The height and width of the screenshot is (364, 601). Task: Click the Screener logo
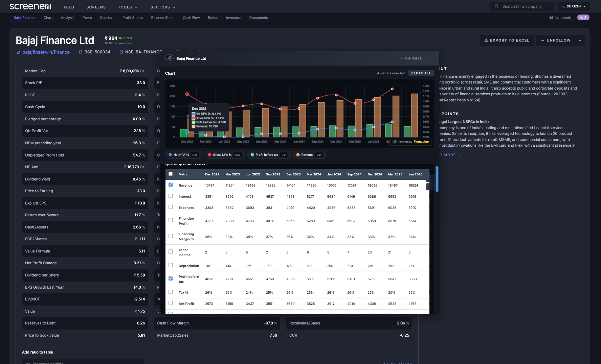click(x=30, y=6)
